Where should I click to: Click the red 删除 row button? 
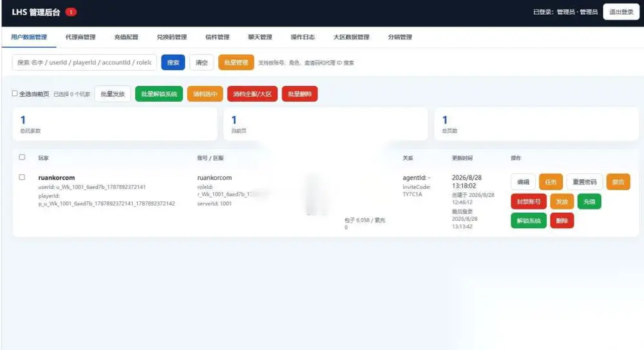[562, 221]
